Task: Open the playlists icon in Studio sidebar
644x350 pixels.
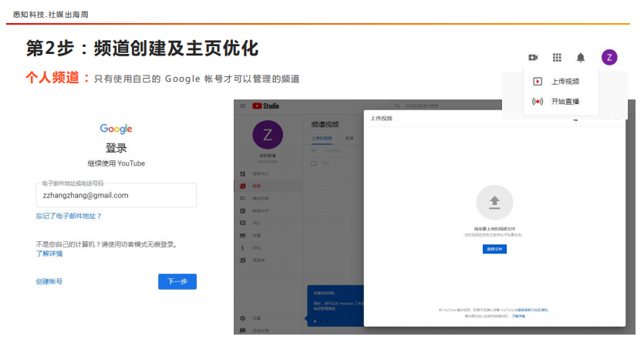Action: tap(243, 199)
